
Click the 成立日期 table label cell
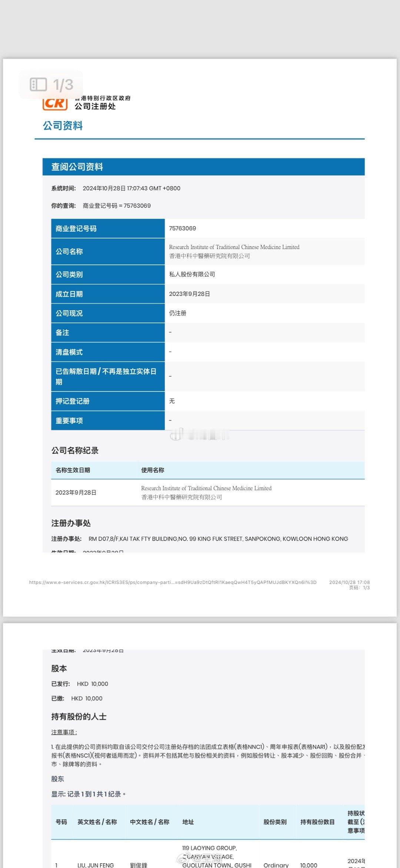click(108, 294)
